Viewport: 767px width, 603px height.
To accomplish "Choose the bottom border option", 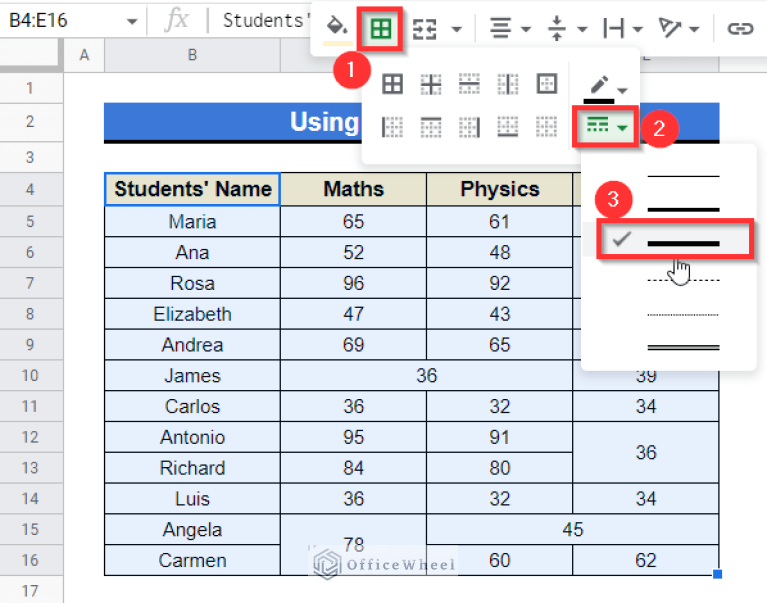I will pyautogui.click(x=508, y=127).
